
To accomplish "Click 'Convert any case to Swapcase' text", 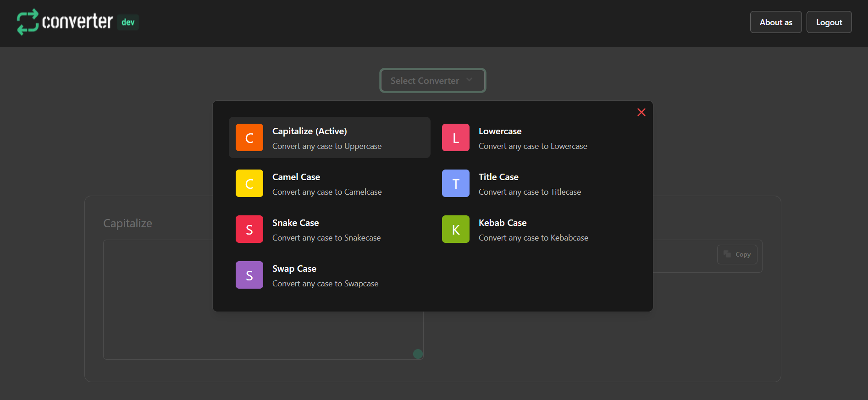I will click(326, 284).
